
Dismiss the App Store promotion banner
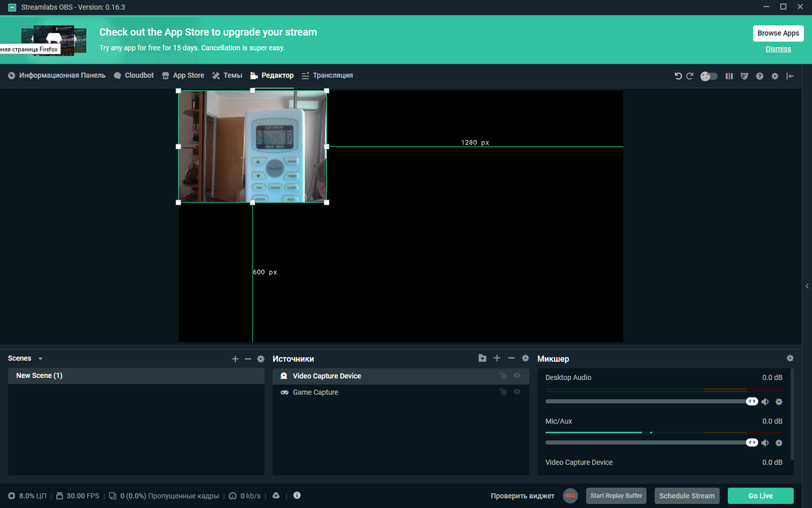tap(777, 49)
